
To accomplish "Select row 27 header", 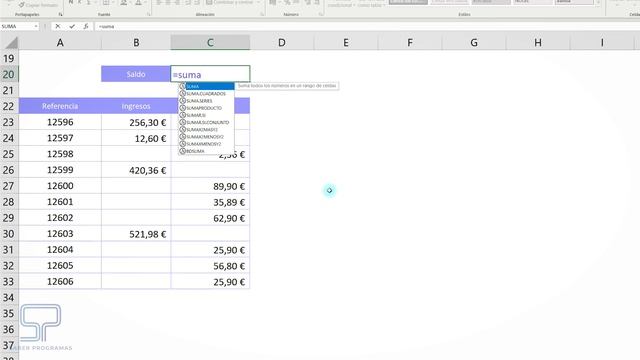I will pos(9,186).
